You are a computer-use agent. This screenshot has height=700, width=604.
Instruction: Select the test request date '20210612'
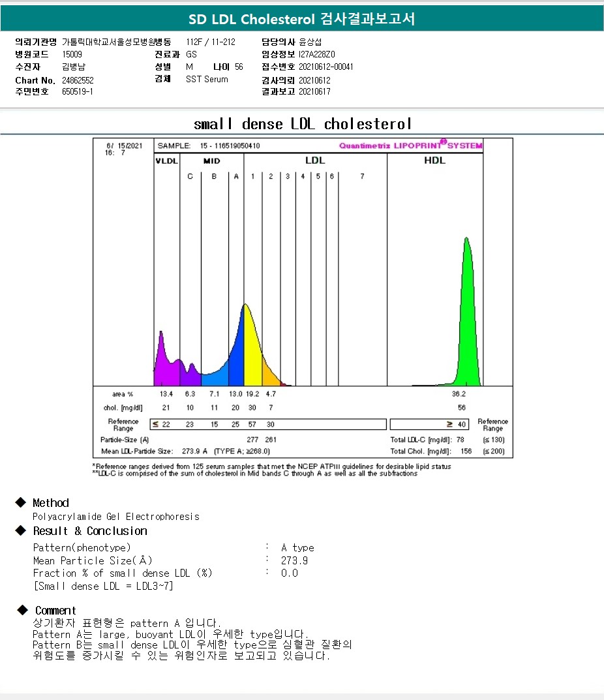(x=315, y=80)
